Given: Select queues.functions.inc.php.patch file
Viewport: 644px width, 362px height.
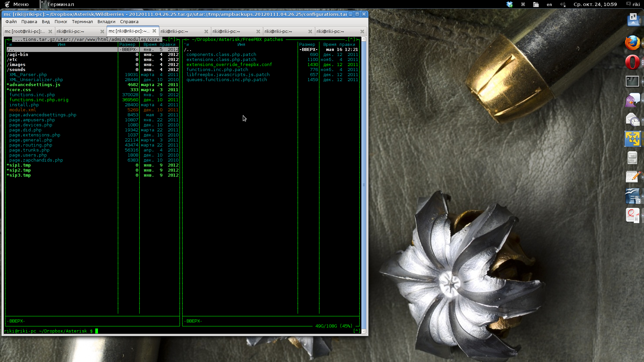Looking at the screenshot, I should (x=271, y=79).
